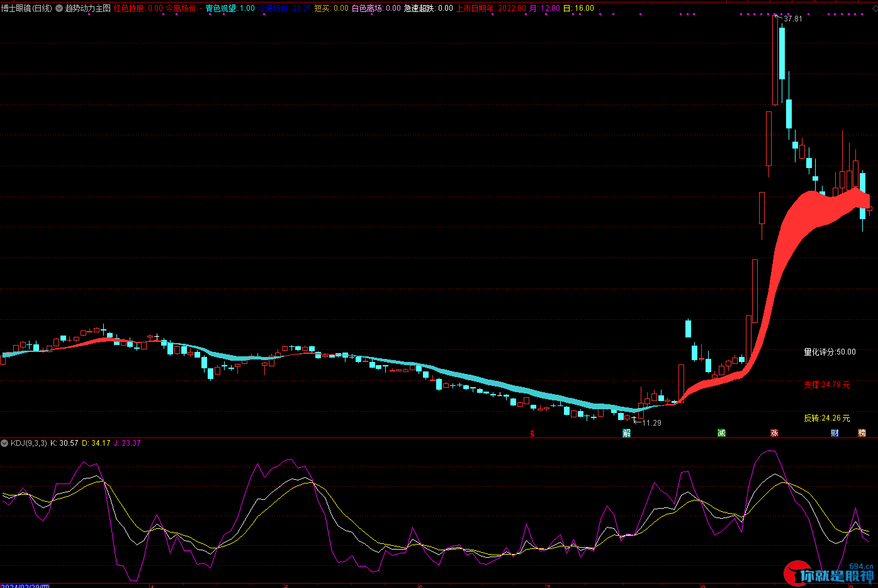The height and width of the screenshot is (588, 878).
Task: Expand the KDJ indicator dropdown arrow
Action: (x=4, y=443)
